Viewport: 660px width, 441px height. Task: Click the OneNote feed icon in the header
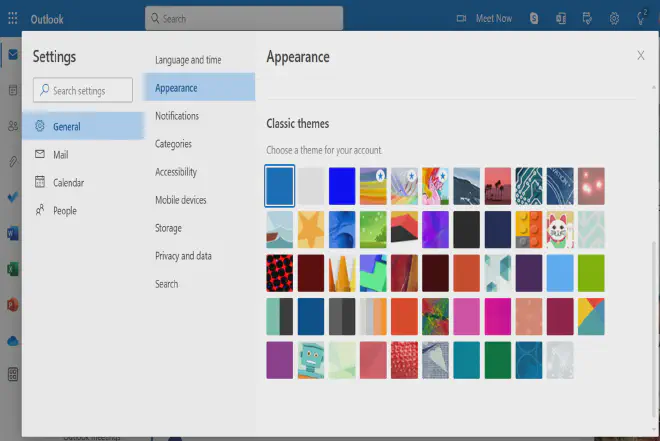click(561, 19)
